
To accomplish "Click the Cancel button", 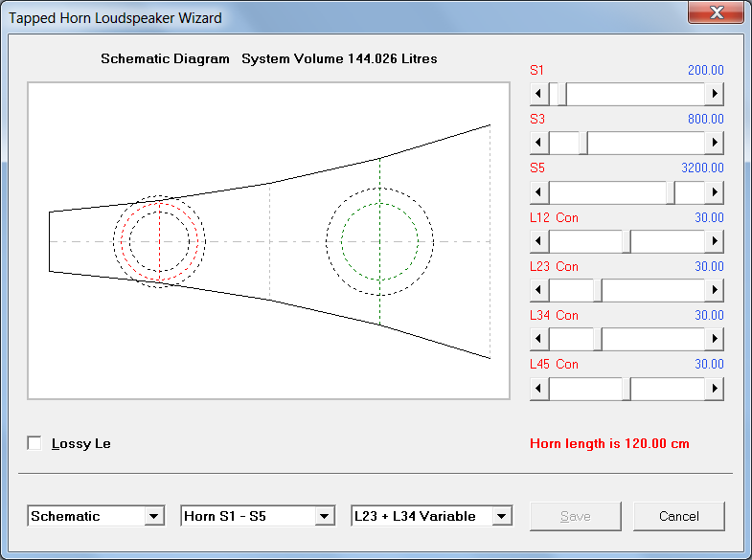I will pyautogui.click(x=678, y=516).
